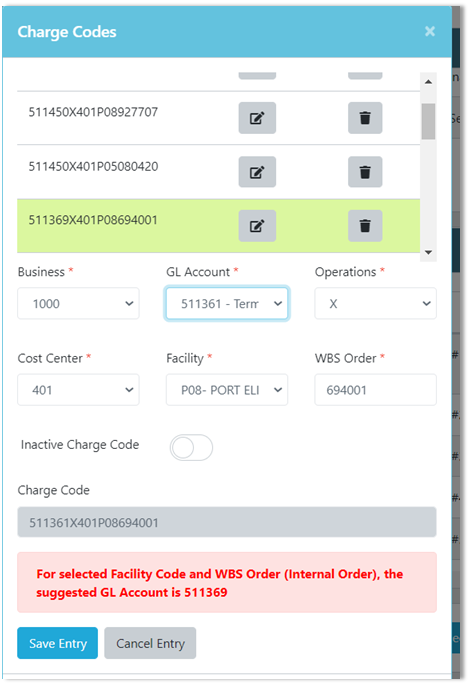Edit charge code 511450X401P05080420
This screenshot has height=686, width=471.
[x=257, y=172]
